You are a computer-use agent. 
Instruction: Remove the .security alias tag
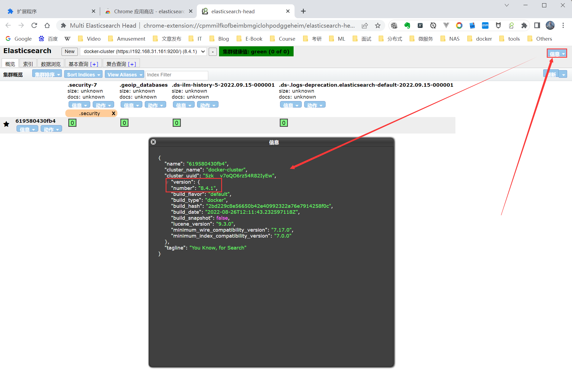coord(113,113)
